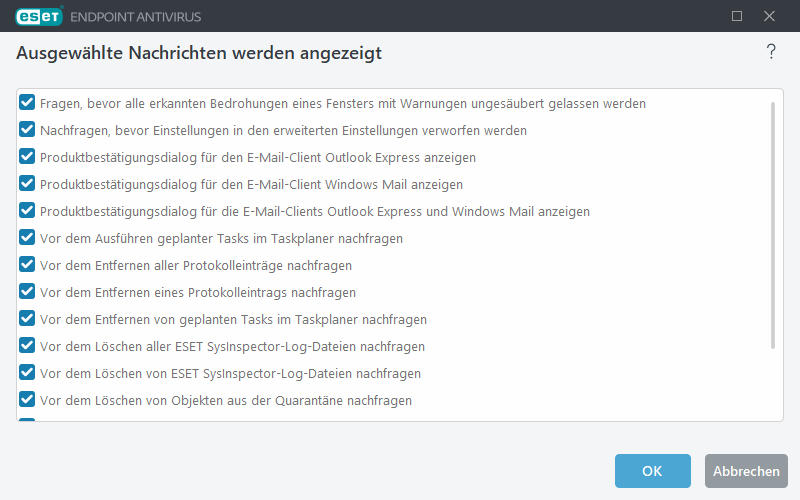
Task: Disable Outlook Express und Windows Mail dialog checkbox
Action: click(x=28, y=211)
